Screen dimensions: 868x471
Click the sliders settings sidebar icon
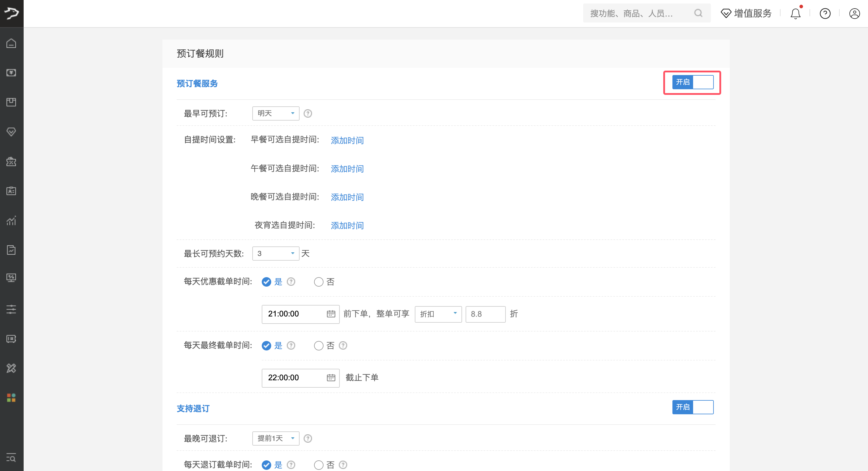coord(11,309)
